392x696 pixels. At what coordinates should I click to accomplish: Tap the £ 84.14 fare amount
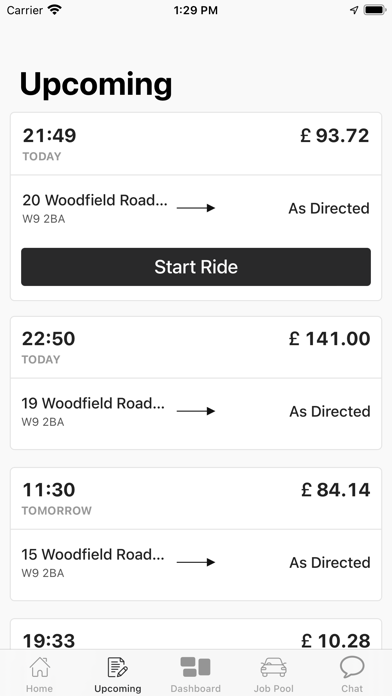(336, 490)
